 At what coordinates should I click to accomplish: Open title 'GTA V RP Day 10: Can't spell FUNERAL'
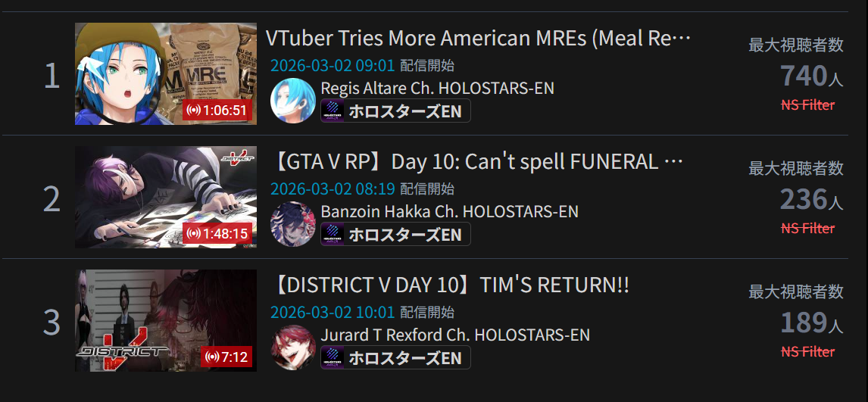478,161
